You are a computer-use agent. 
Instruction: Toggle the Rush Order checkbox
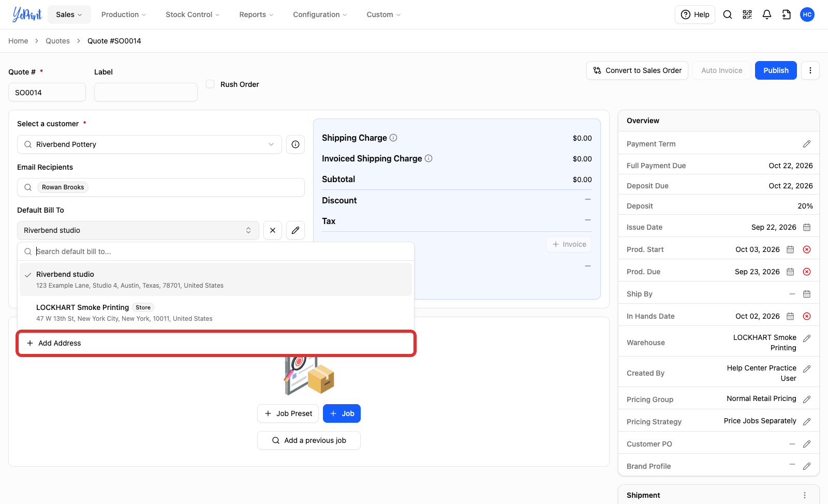tap(210, 84)
